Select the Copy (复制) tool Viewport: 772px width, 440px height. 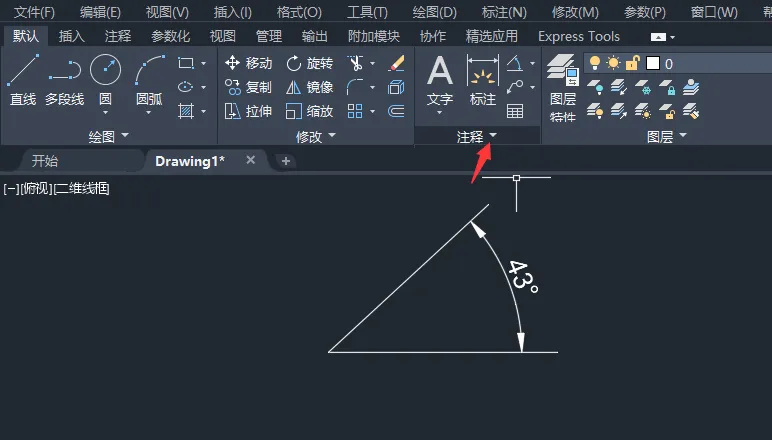(x=248, y=87)
